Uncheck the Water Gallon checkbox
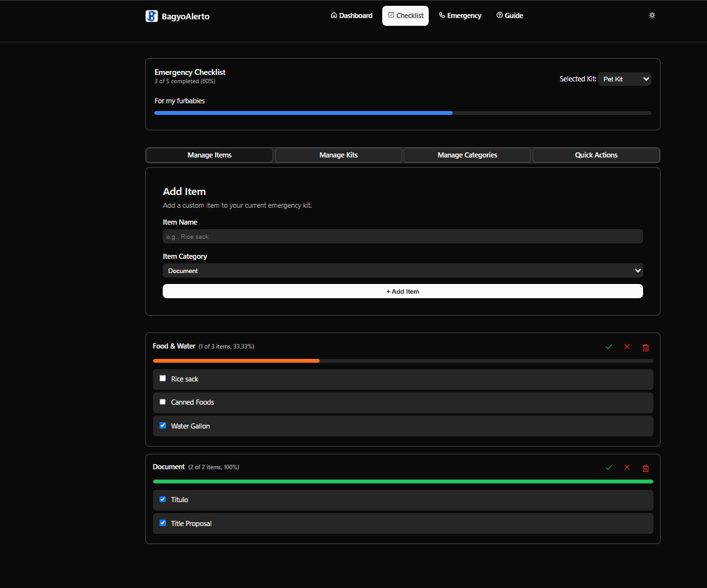 tap(163, 425)
